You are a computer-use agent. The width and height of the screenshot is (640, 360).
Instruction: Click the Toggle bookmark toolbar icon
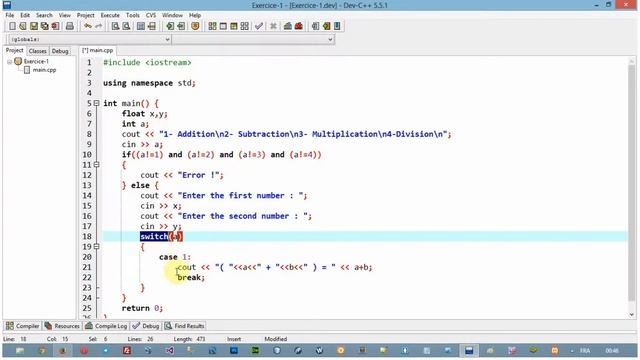pyautogui.click(x=327, y=26)
